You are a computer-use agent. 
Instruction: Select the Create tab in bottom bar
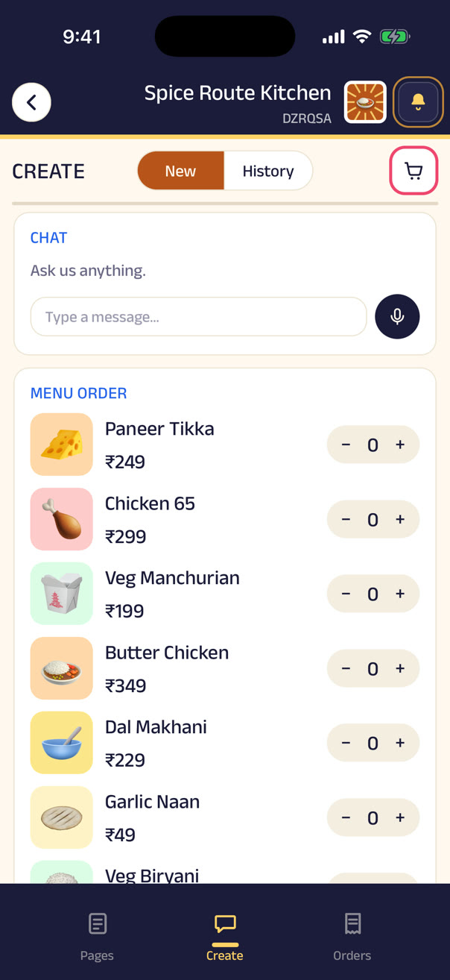click(x=225, y=935)
